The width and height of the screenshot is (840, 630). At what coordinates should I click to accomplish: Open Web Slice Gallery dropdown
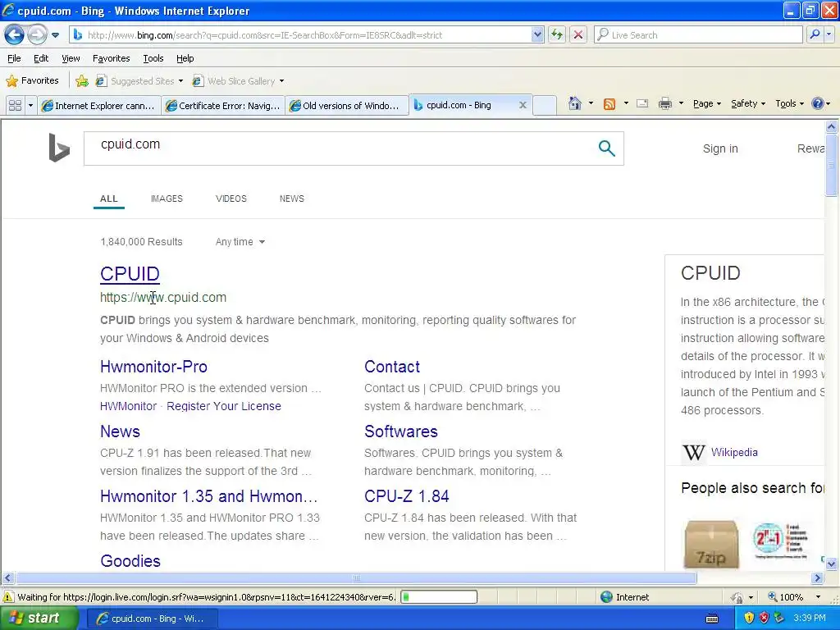[x=239, y=81]
